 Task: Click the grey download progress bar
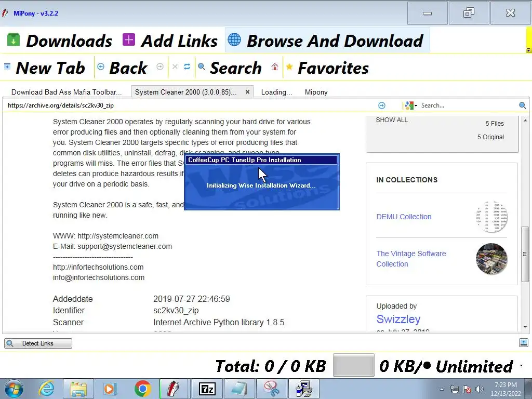click(x=353, y=365)
